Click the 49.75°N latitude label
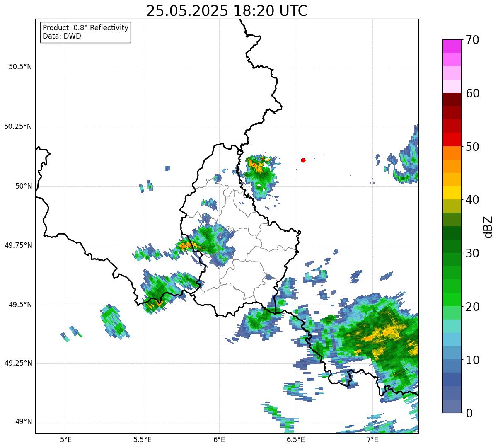498x448 pixels. click(x=18, y=245)
